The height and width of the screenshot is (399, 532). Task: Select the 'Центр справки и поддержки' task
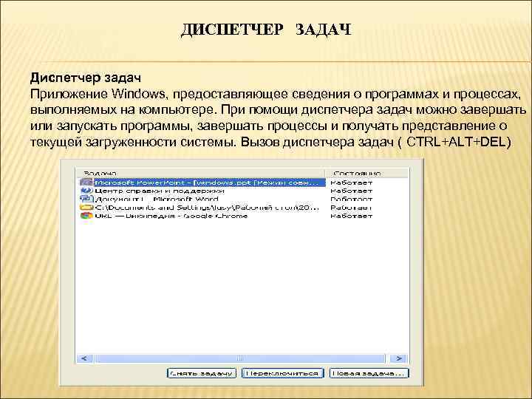point(160,191)
